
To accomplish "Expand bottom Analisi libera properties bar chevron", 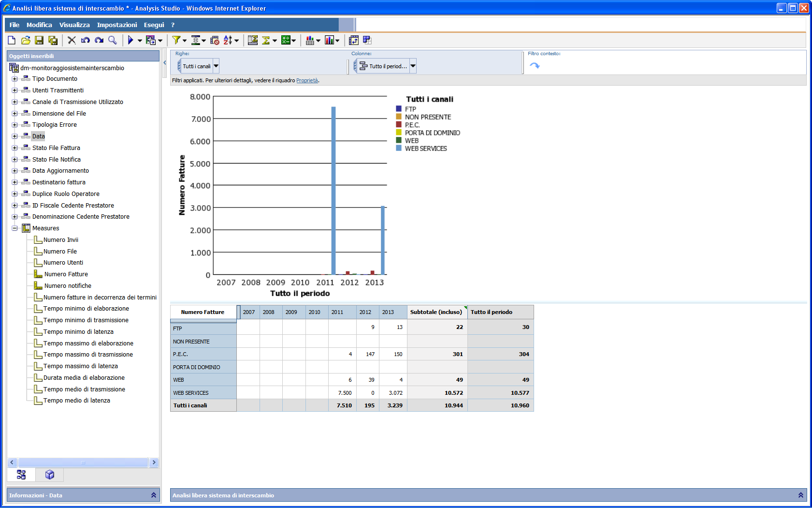I will tap(800, 495).
